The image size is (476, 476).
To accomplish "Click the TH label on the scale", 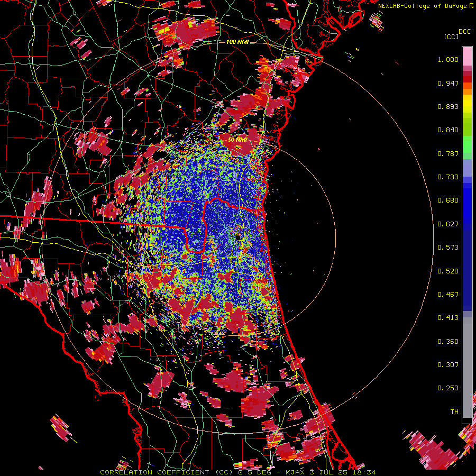I will [454, 412].
